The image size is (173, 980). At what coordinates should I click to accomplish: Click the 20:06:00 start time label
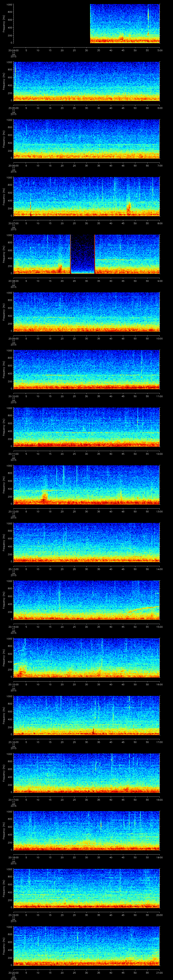(x=13, y=166)
